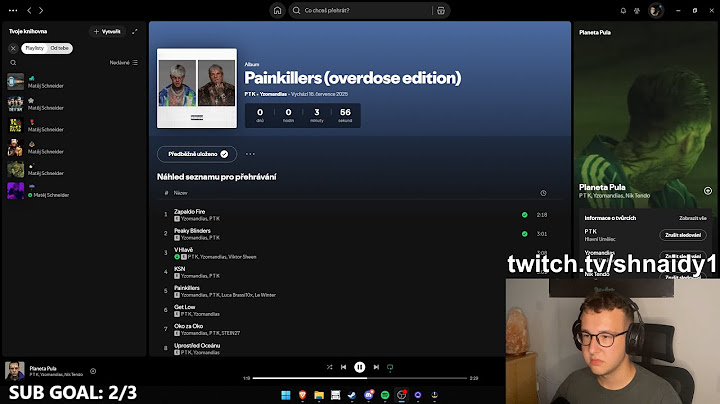Go back with left arrow

(x=29, y=10)
